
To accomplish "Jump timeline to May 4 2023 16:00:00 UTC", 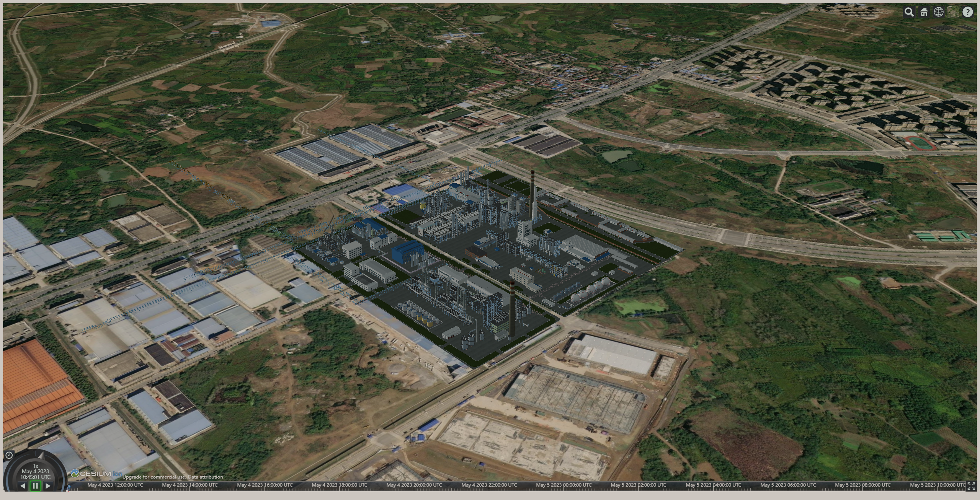I will 265,485.
